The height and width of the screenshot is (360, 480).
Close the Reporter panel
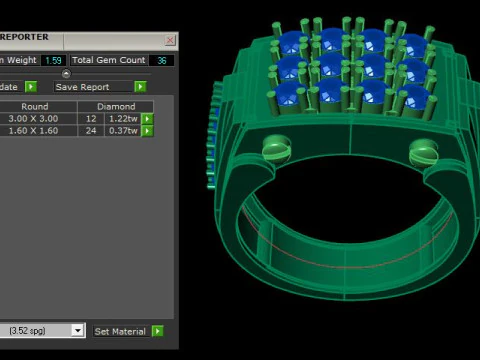(x=170, y=40)
